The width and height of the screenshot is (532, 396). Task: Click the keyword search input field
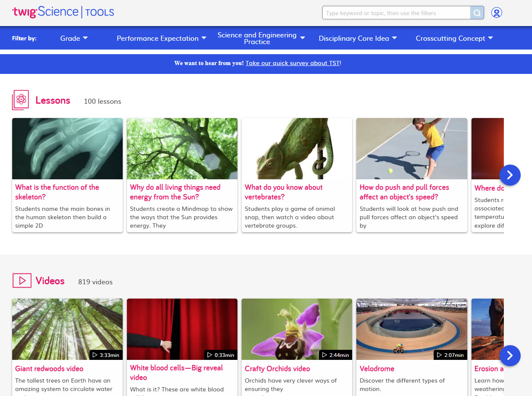pyautogui.click(x=396, y=13)
